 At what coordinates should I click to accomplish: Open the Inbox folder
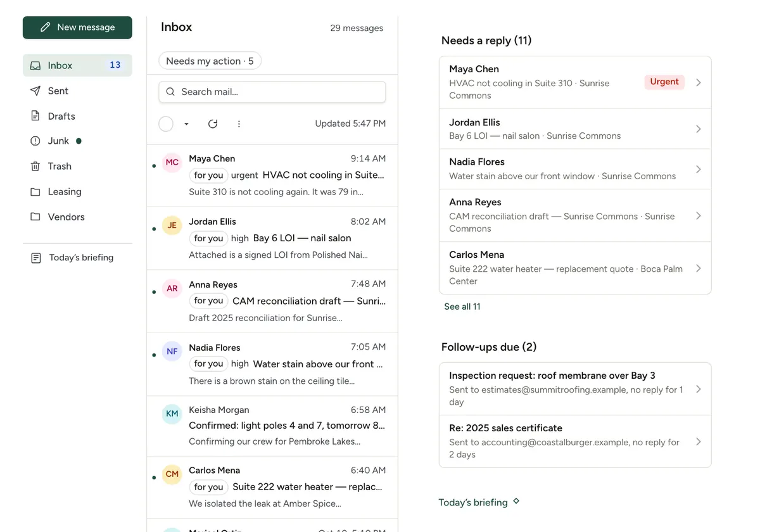click(77, 65)
